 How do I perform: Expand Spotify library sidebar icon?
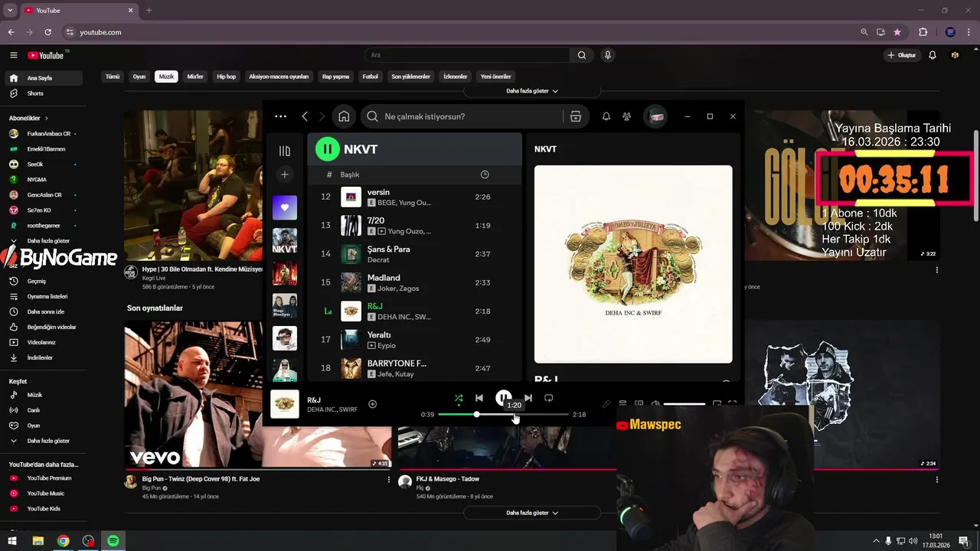285,151
